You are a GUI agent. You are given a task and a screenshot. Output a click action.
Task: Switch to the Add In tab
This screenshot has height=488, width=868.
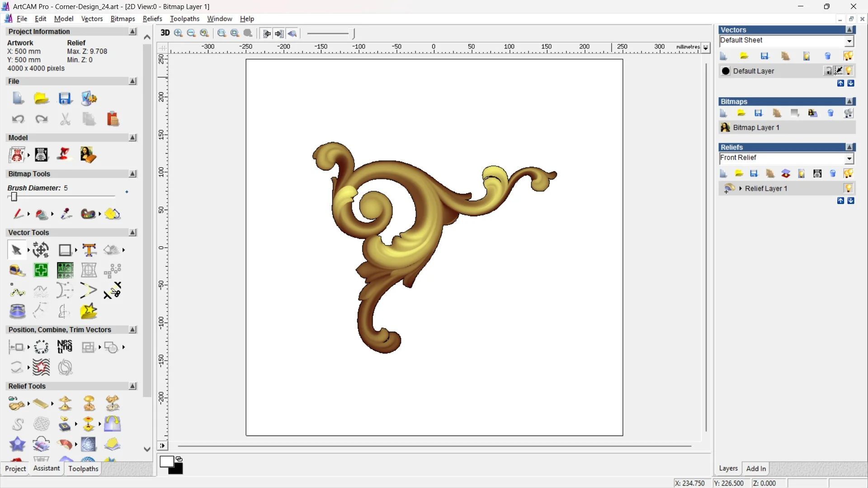[755, 469]
